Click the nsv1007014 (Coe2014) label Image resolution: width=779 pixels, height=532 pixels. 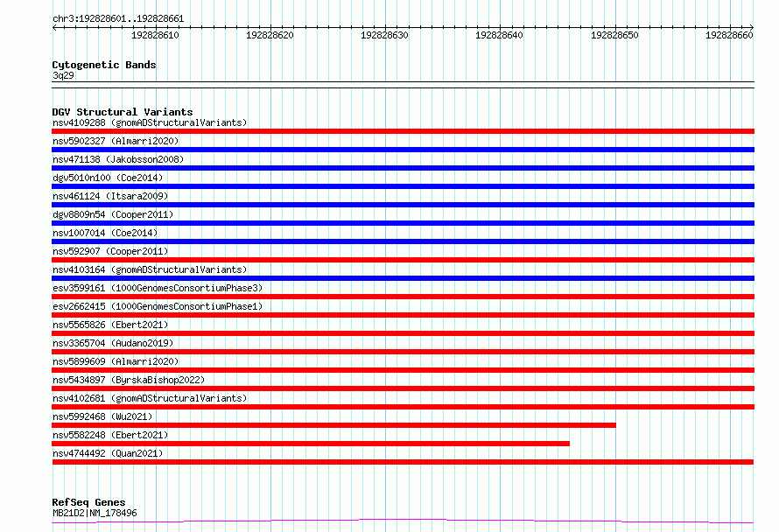click(x=105, y=233)
